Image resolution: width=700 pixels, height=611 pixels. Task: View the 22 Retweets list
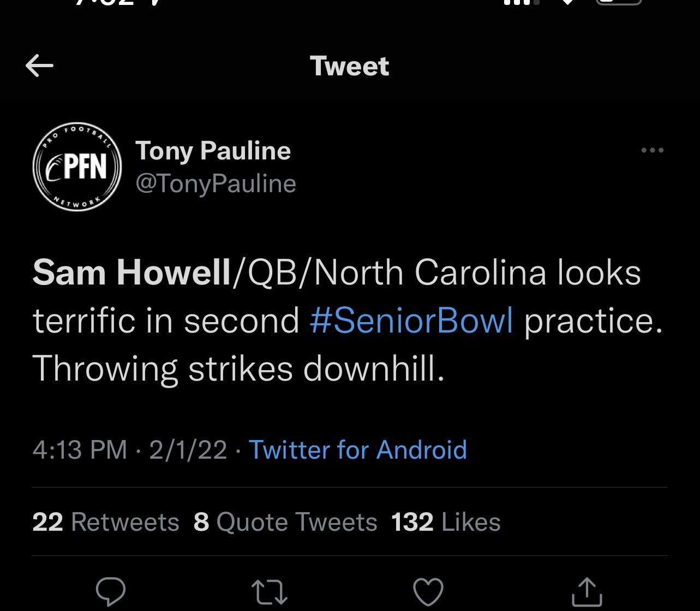click(106, 521)
